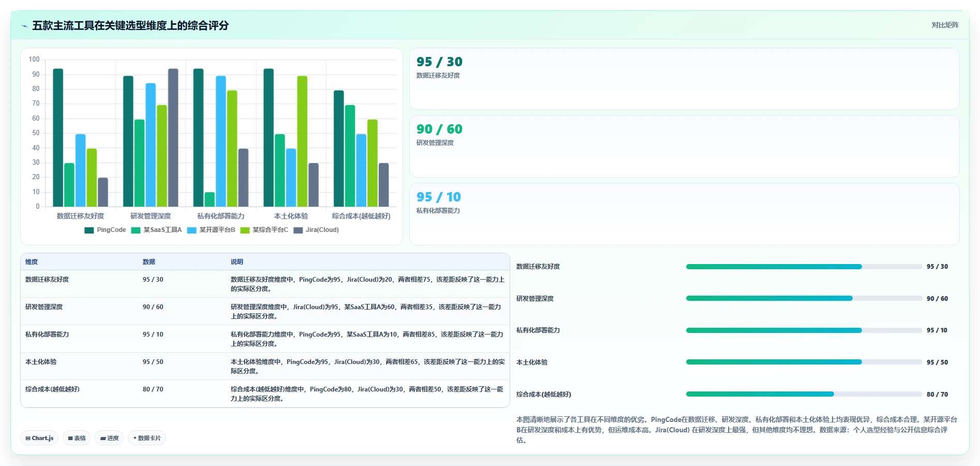Viewport: 980px width, 466px height.
Task: Click the 数据 column header
Action: (x=149, y=262)
